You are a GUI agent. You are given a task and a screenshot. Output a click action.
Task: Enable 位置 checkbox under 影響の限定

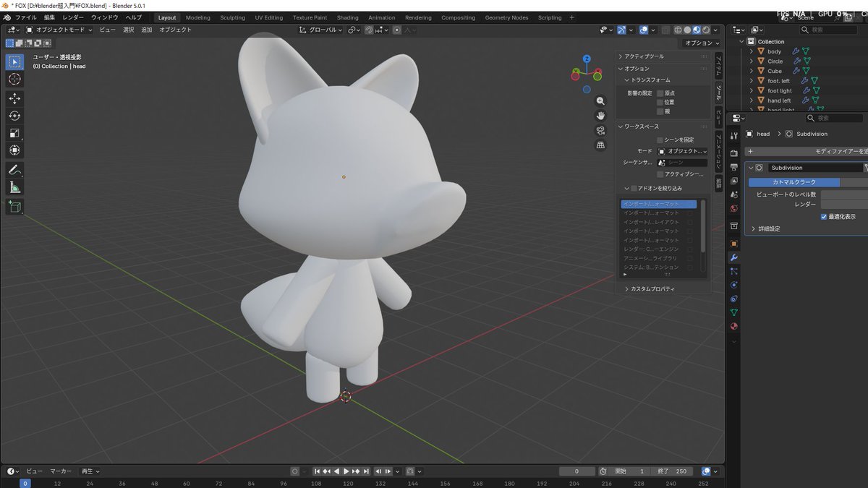click(660, 102)
